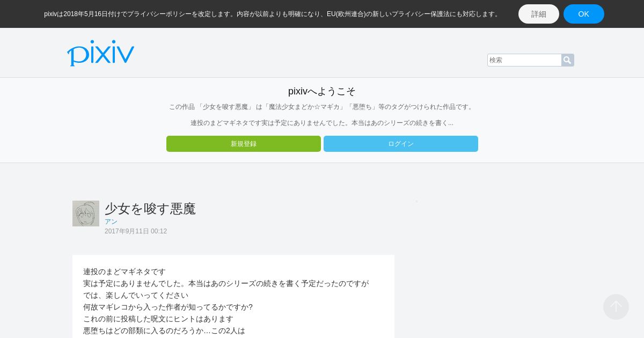Click the heading pixivへようこそ
Viewport: 644px width, 338px height.
point(322,91)
